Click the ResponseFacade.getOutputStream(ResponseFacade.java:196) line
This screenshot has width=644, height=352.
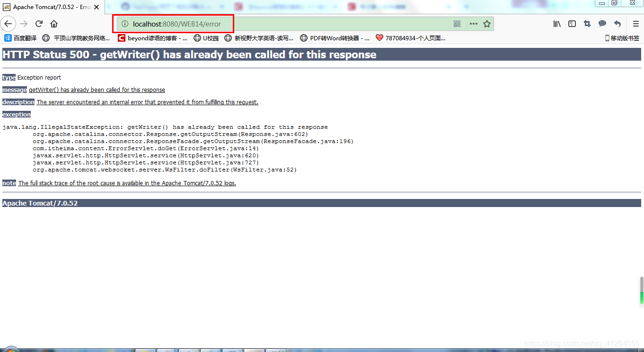click(x=193, y=141)
